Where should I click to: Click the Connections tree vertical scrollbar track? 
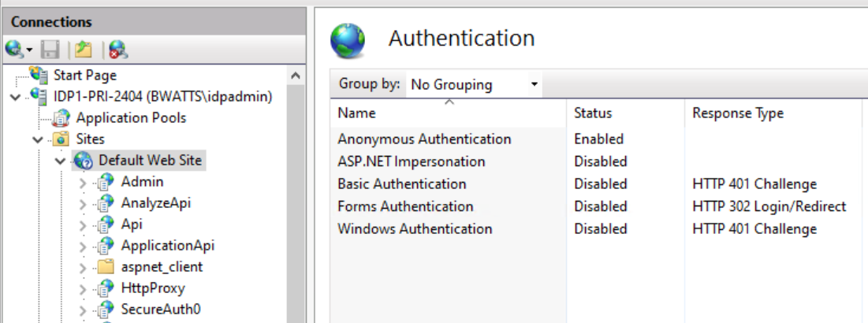click(296, 204)
